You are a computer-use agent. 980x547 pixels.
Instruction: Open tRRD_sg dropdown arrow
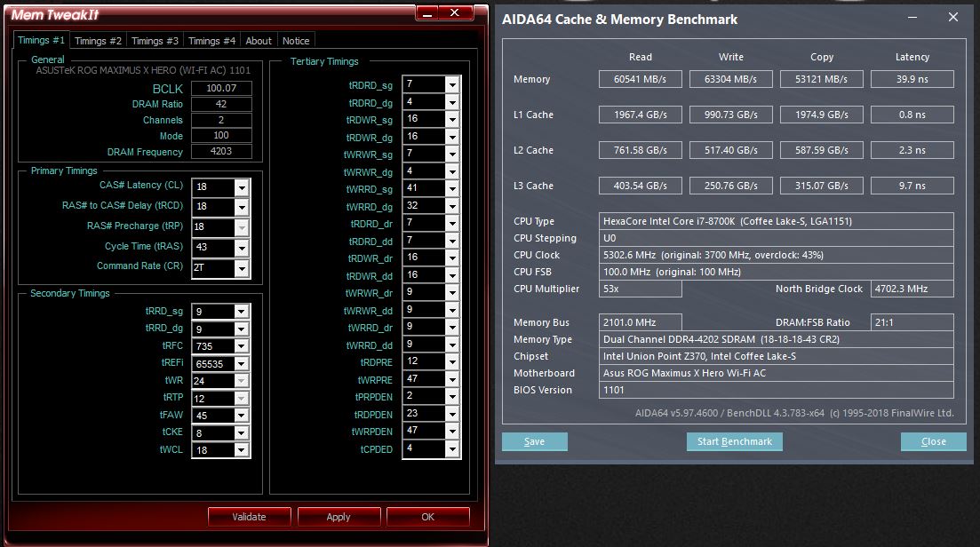242,311
